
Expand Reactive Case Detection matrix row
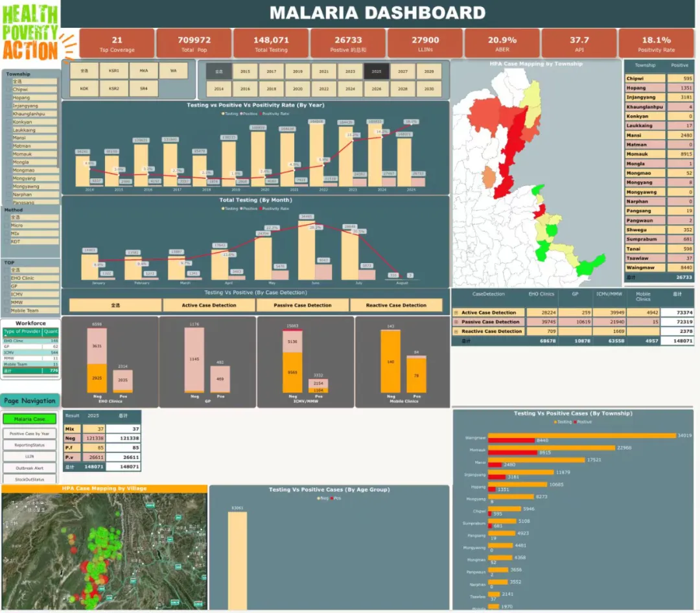(x=456, y=331)
